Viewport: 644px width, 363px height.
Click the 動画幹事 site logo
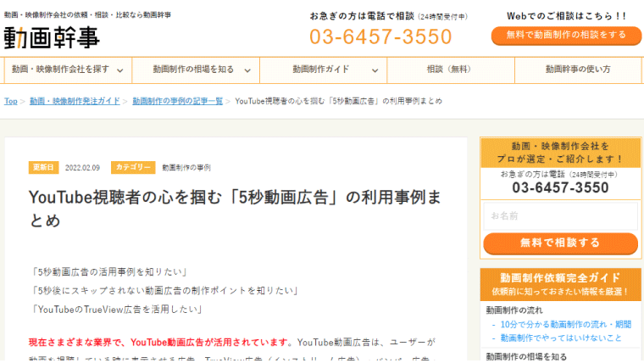[52, 37]
